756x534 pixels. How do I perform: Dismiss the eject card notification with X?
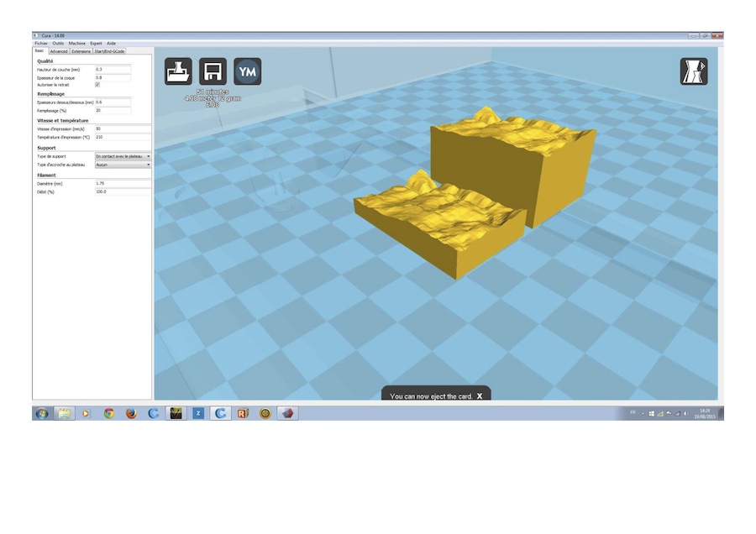(x=480, y=395)
